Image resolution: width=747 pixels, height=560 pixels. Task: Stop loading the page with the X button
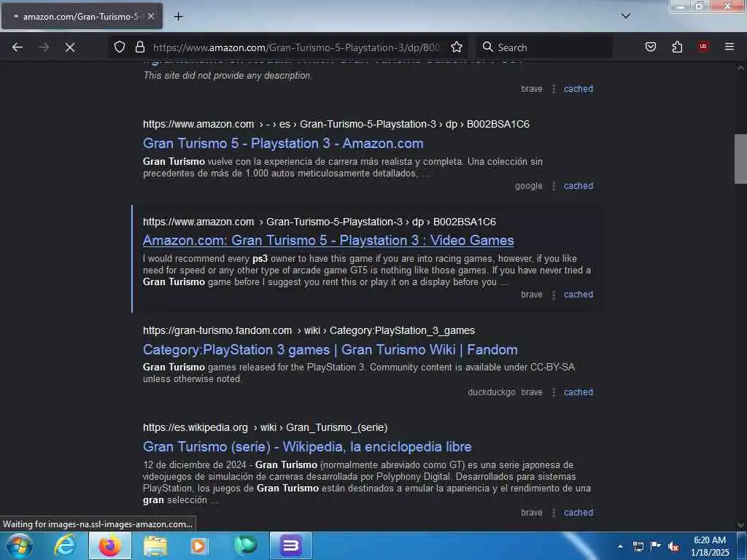[x=70, y=47]
